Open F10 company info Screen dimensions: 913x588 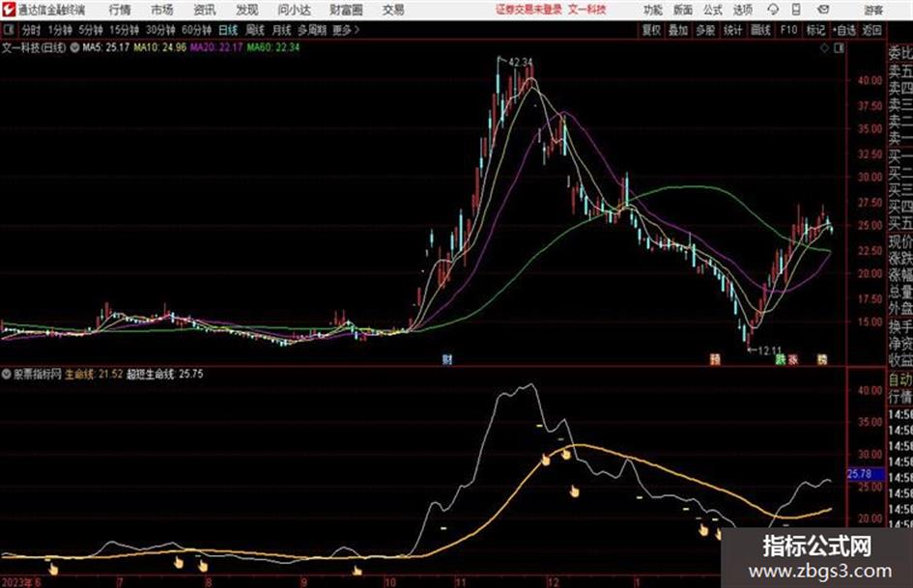tap(788, 30)
